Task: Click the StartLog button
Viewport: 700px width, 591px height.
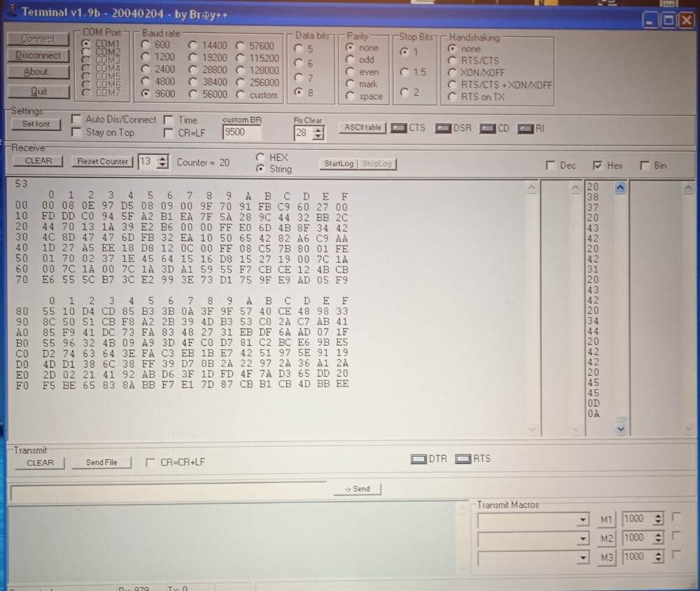Action: 338,164
